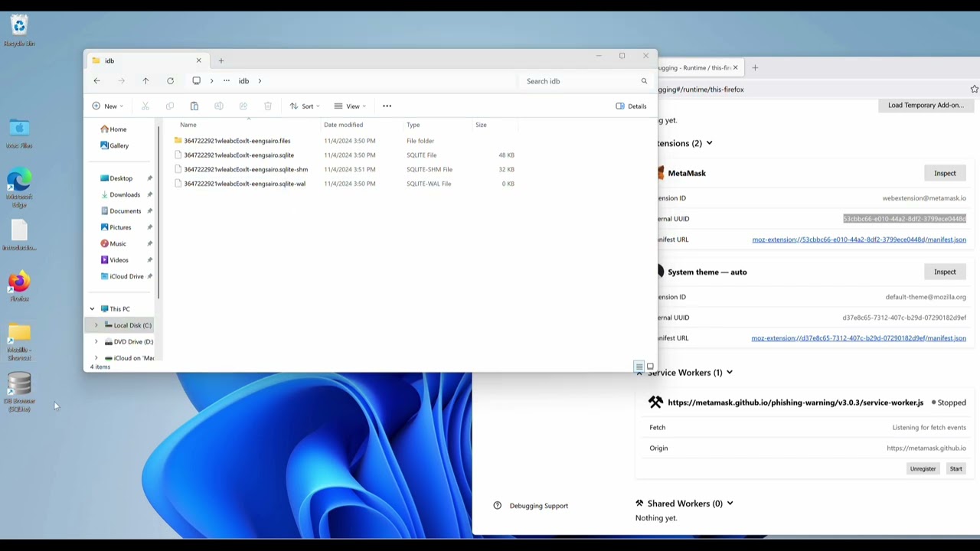980x551 pixels.
Task: Unregister the phishing-warning service worker
Action: [x=923, y=468]
